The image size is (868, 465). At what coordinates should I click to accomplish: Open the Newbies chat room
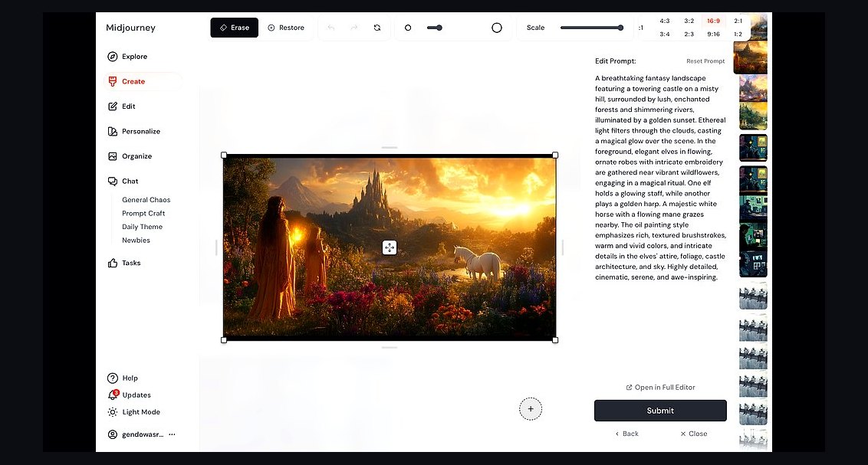coord(136,241)
